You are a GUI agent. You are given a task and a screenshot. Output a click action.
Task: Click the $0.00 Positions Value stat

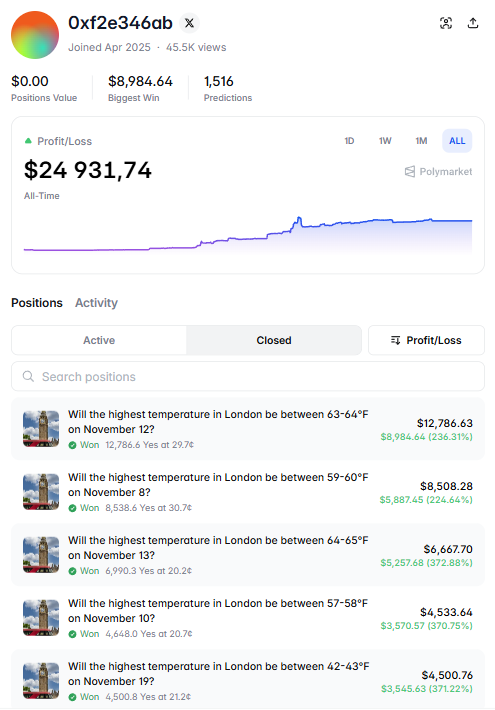click(29, 82)
